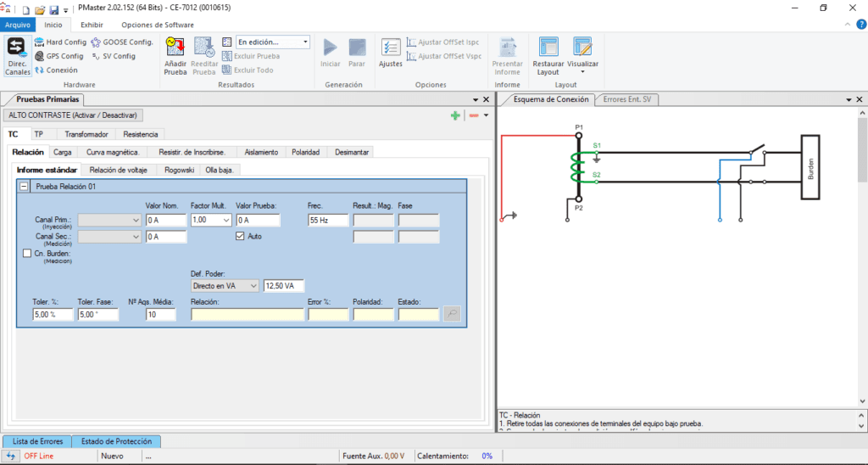The width and height of the screenshot is (868, 465).
Task: Open the Estado de Protección tab
Action: 116,441
